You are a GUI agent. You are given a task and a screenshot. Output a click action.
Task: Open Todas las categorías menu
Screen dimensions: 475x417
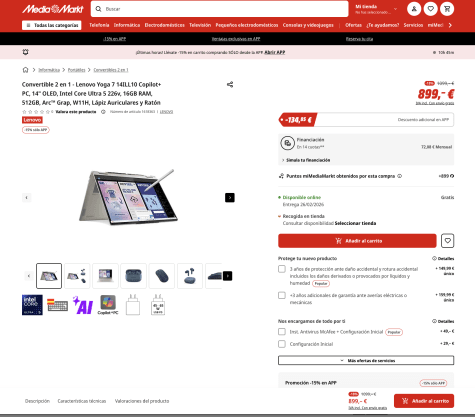coord(52,25)
